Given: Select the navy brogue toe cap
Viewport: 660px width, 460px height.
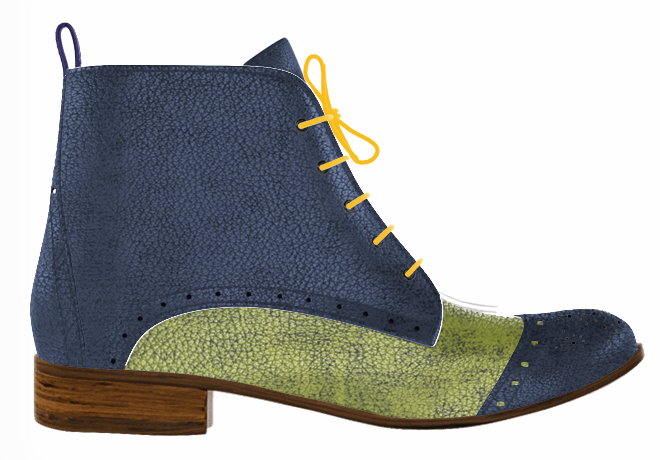Looking at the screenshot, I should click(x=564, y=360).
